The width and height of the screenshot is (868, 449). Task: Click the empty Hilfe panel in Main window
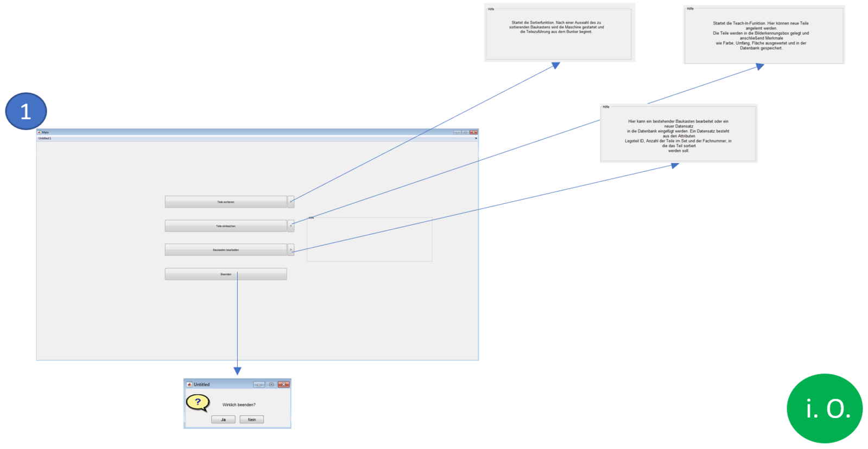(x=369, y=240)
